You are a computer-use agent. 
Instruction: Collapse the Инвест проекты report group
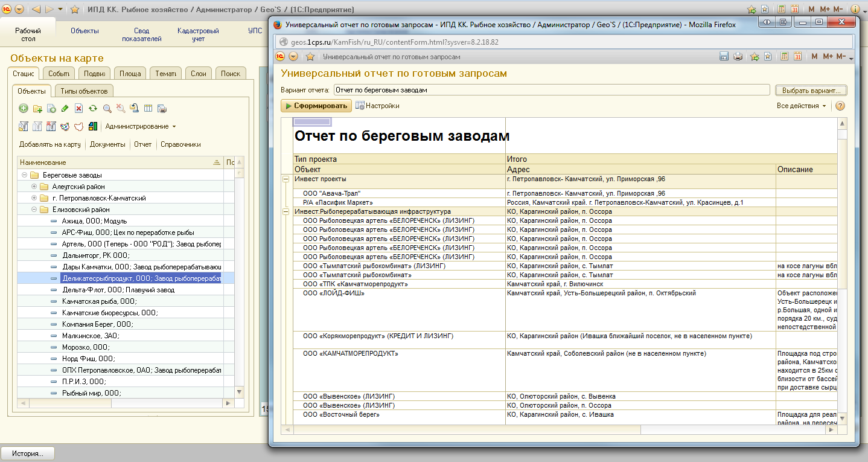(x=287, y=179)
